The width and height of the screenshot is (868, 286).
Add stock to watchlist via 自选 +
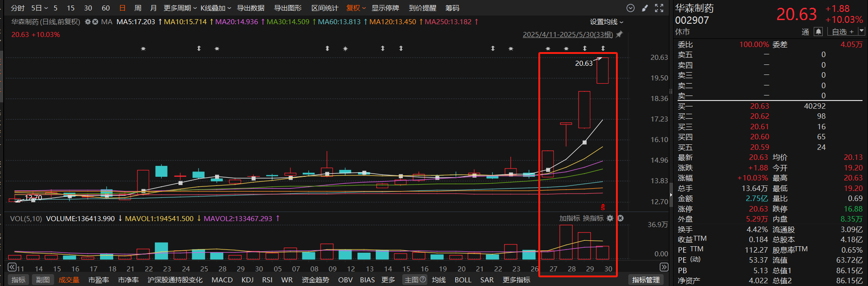coord(842,32)
